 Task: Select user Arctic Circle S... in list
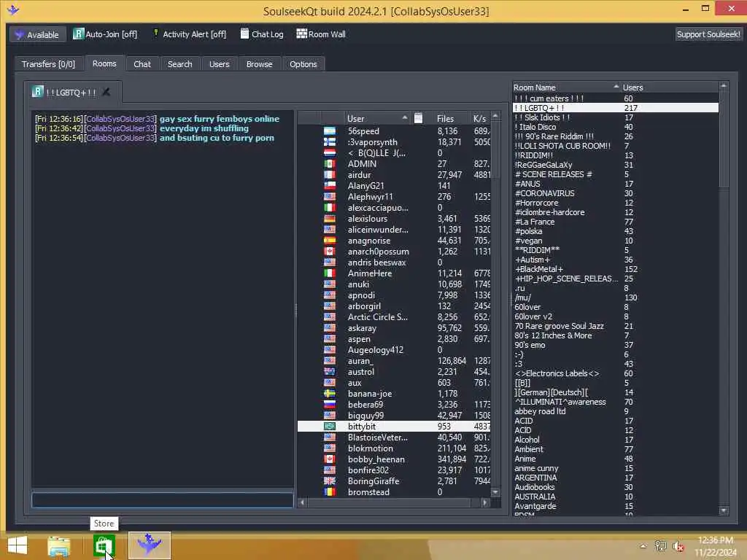pos(394,317)
